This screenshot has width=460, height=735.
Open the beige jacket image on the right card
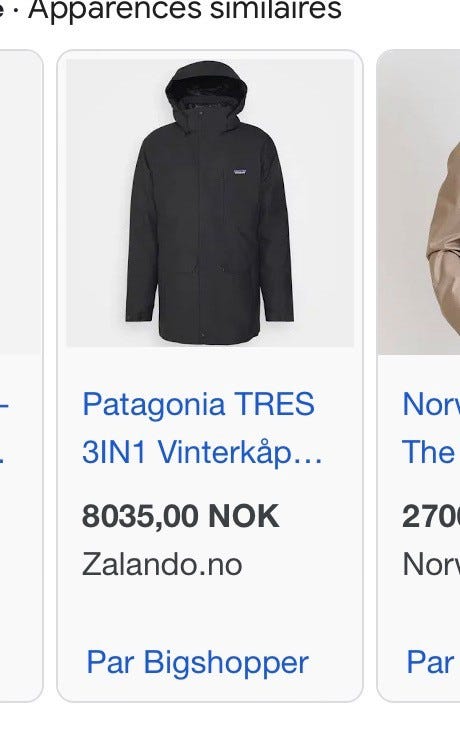pos(418,202)
